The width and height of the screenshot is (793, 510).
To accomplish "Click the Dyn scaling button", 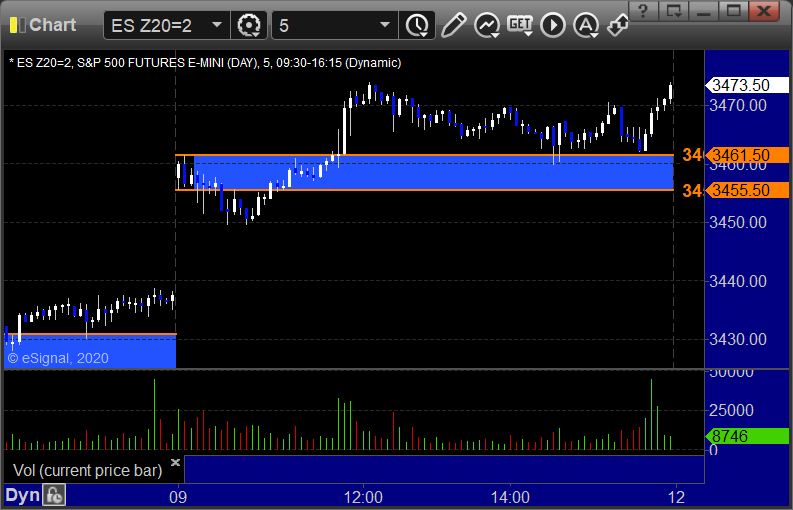I will pos(22,495).
